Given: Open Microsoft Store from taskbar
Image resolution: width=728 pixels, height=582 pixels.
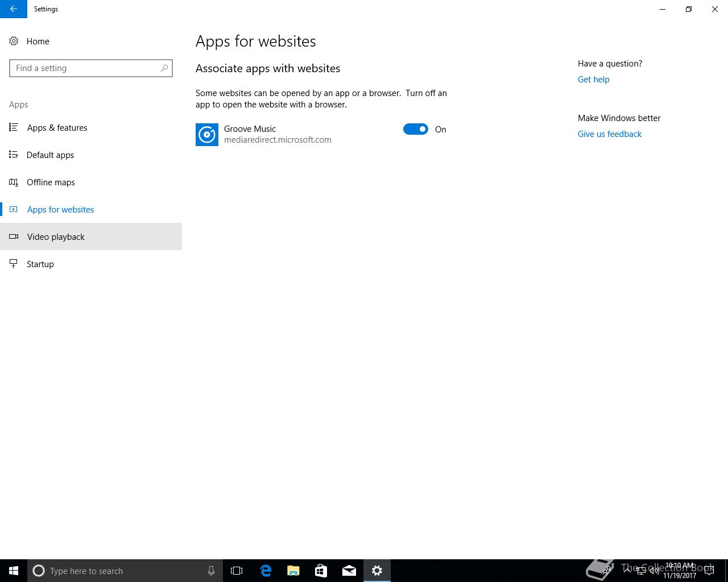Looking at the screenshot, I should click(321, 571).
